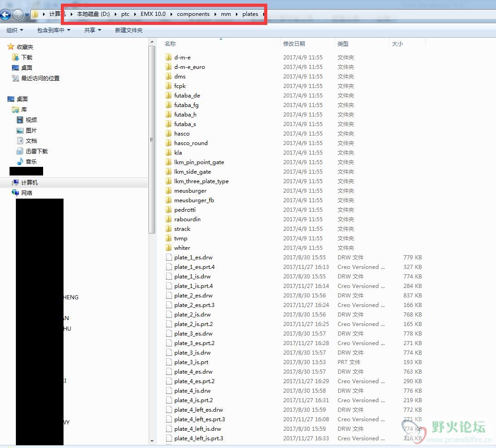Select mm in the address bar
The width and height of the screenshot is (496, 448).
(226, 14)
